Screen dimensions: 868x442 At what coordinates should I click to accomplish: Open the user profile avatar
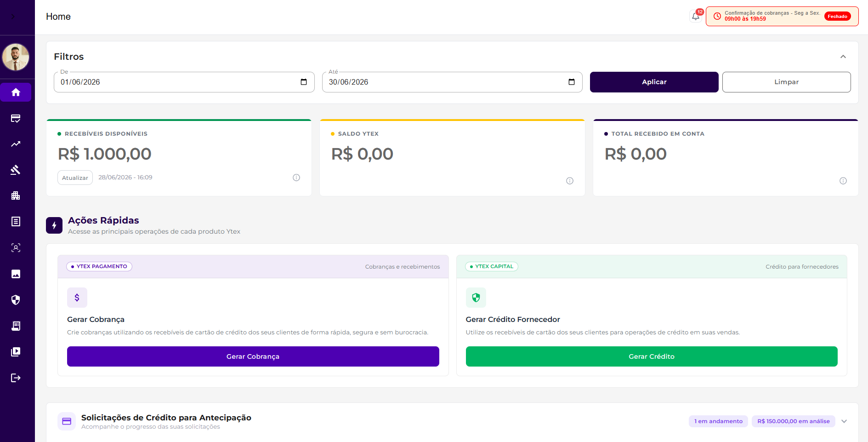(x=16, y=57)
